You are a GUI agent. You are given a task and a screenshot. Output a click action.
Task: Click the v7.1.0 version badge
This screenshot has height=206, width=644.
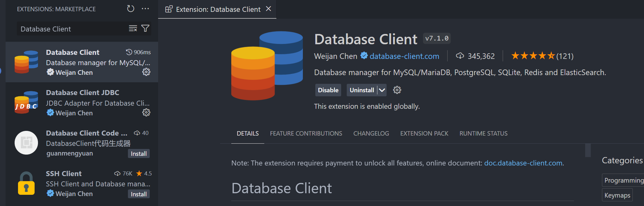coord(437,38)
